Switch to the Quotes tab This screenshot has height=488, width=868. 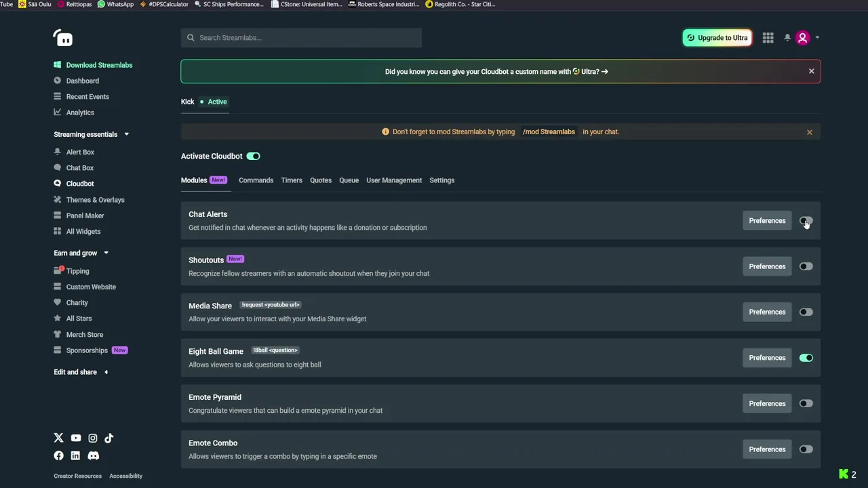click(321, 180)
